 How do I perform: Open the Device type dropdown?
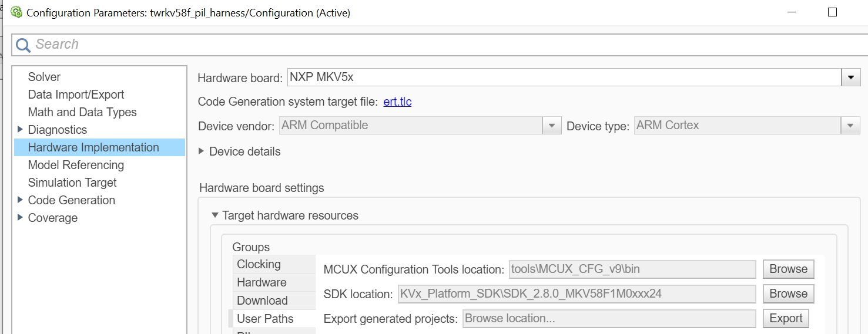(x=850, y=126)
